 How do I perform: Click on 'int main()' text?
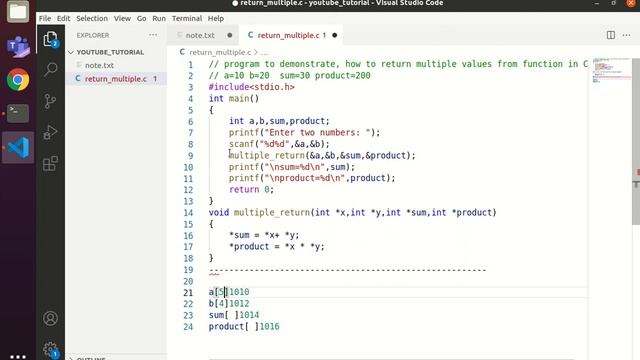(x=233, y=98)
